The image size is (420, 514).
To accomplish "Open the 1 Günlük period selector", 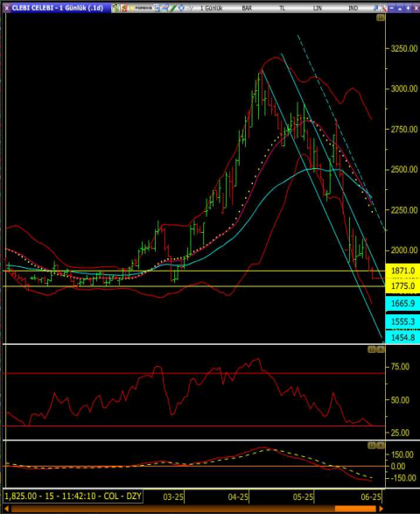I will pyautogui.click(x=211, y=8).
